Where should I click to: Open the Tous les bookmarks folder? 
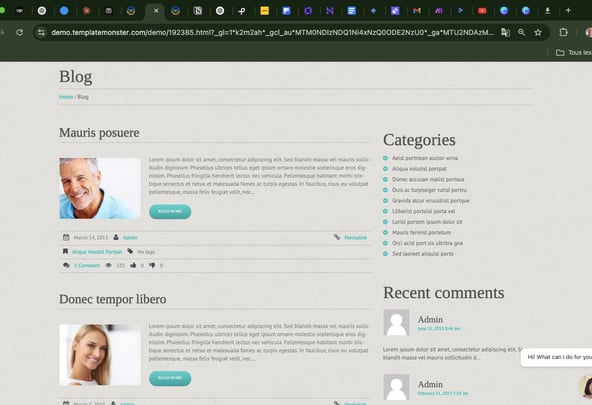pyautogui.click(x=574, y=52)
